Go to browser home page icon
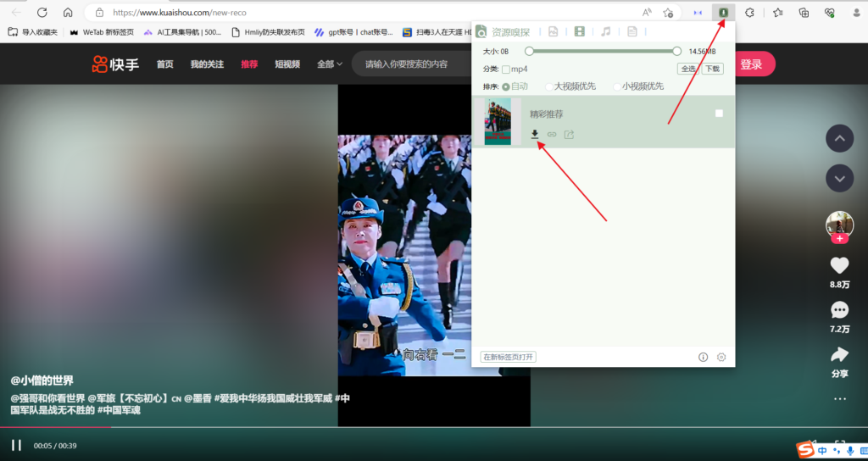This screenshot has height=461, width=868. (68, 12)
